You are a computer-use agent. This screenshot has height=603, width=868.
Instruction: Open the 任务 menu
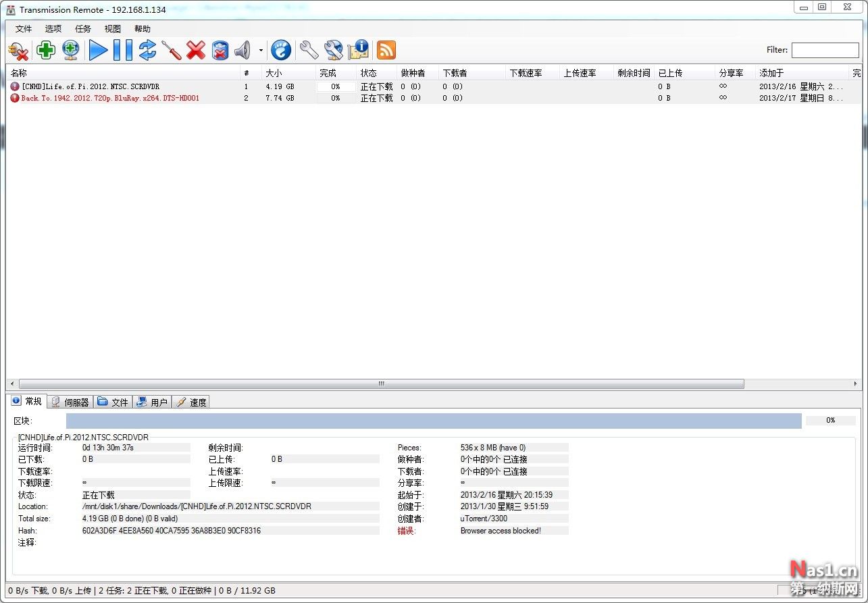tap(83, 29)
